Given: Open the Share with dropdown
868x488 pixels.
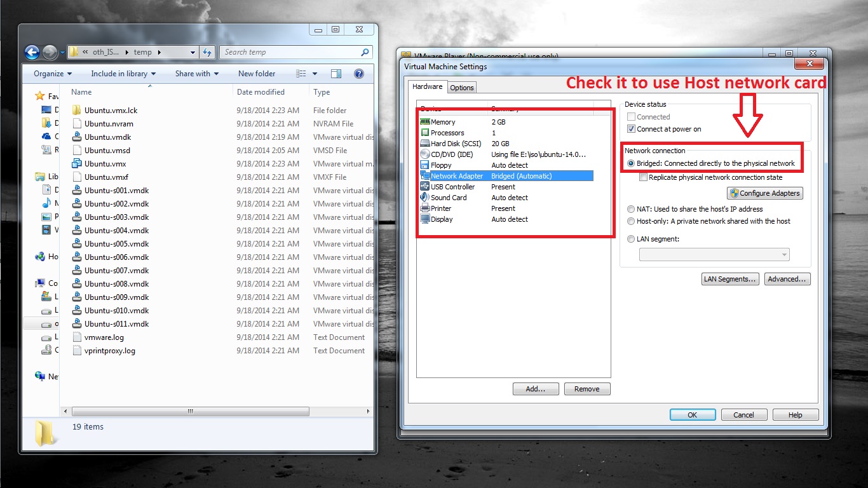Looking at the screenshot, I should (197, 74).
